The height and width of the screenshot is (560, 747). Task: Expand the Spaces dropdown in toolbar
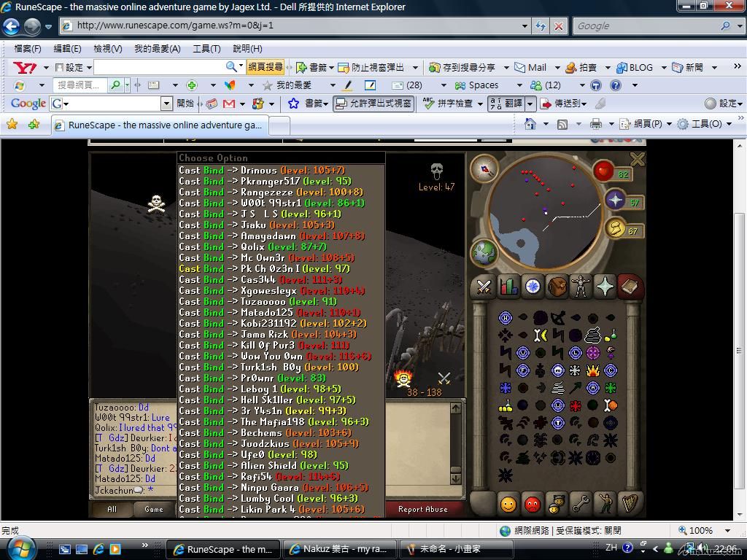click(x=519, y=85)
